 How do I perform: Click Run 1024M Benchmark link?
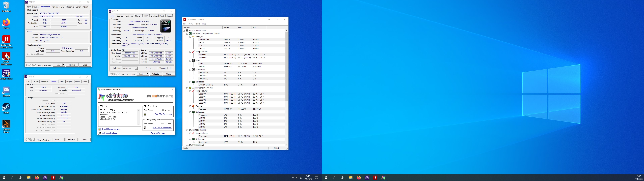click(162, 128)
